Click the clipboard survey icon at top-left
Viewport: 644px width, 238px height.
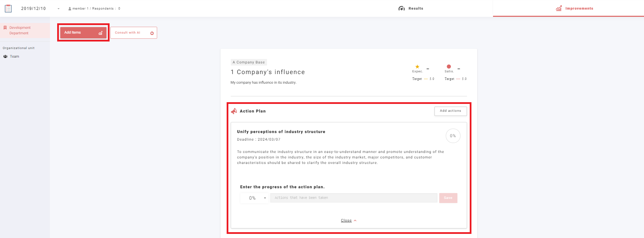click(8, 9)
